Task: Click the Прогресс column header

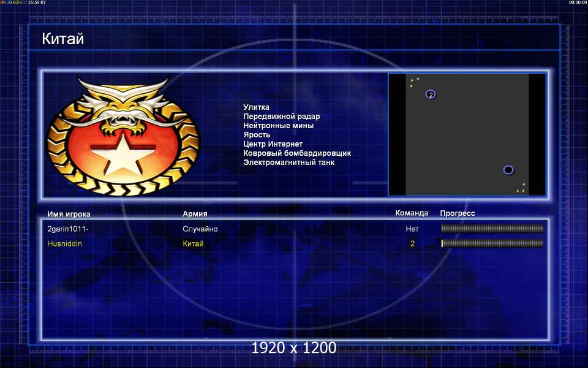Action: point(458,213)
